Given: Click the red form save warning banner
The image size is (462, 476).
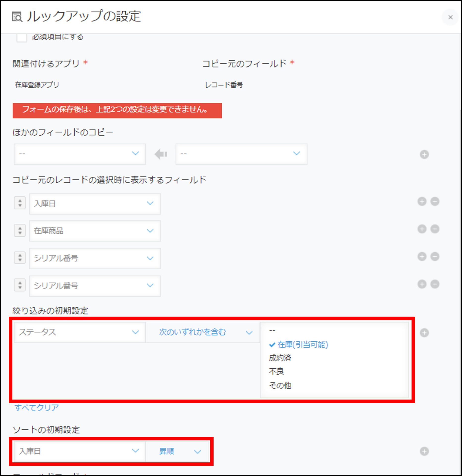Looking at the screenshot, I should point(117,111).
